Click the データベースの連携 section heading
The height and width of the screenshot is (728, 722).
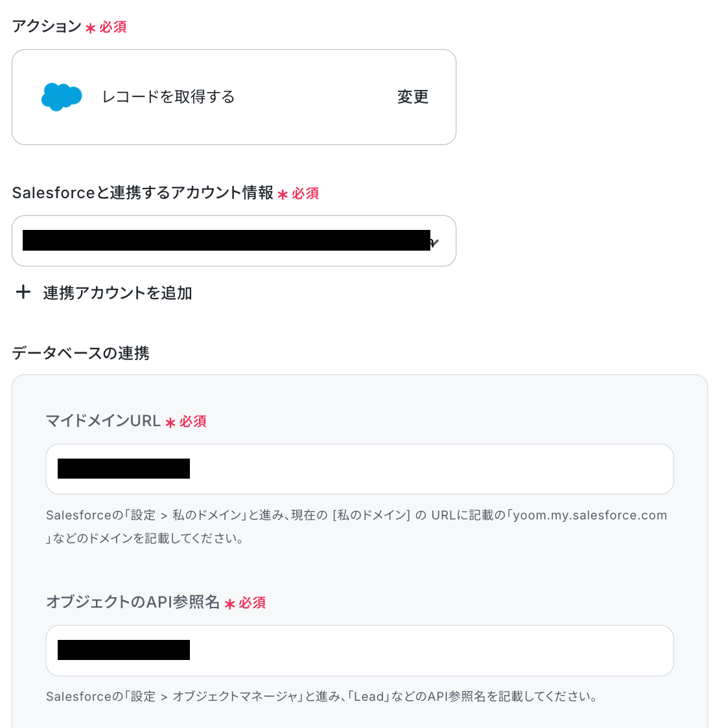(80, 353)
